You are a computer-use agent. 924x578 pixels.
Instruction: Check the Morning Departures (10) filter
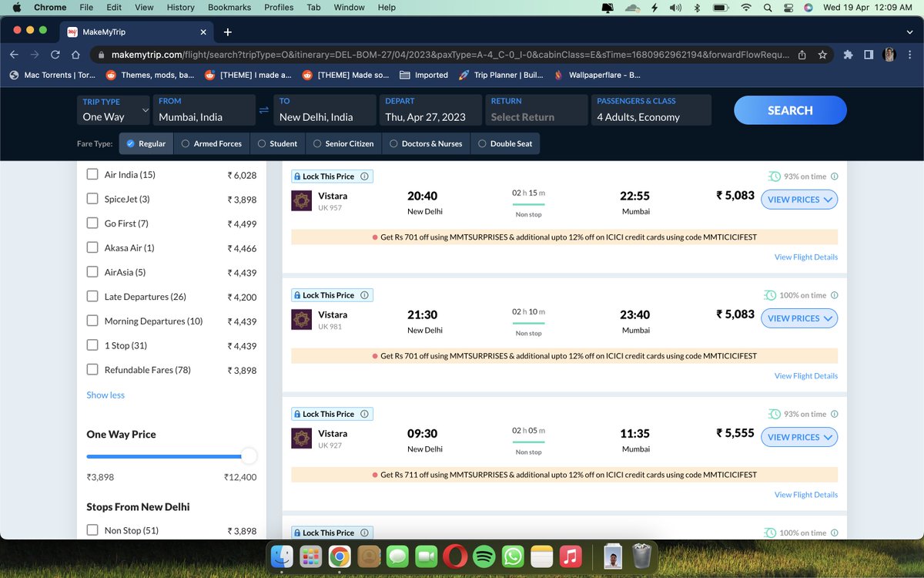[x=92, y=321]
